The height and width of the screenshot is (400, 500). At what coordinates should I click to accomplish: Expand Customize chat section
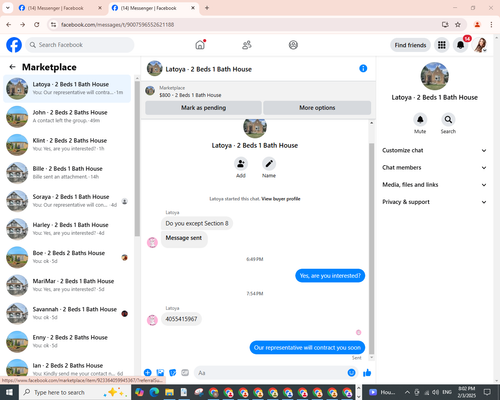coord(434,150)
